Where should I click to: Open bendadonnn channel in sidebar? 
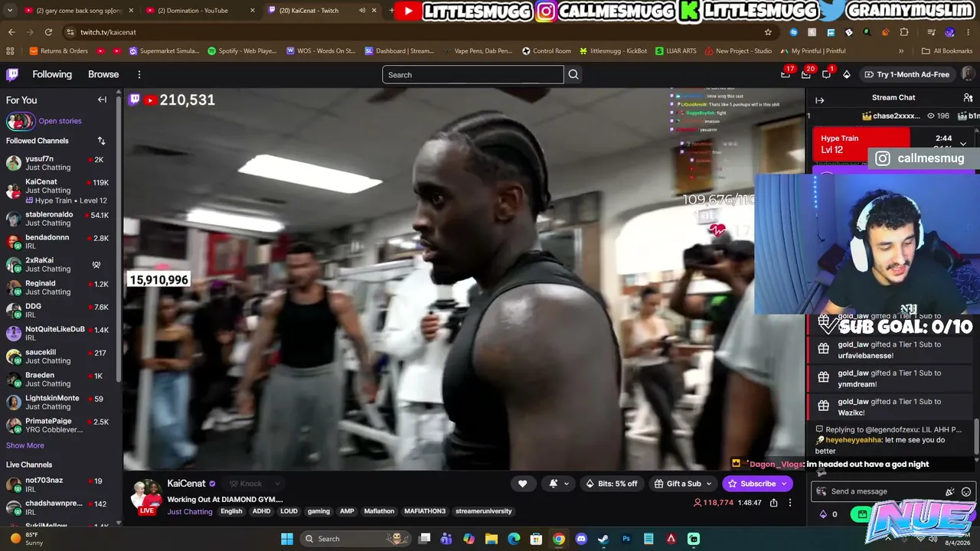tap(60, 242)
